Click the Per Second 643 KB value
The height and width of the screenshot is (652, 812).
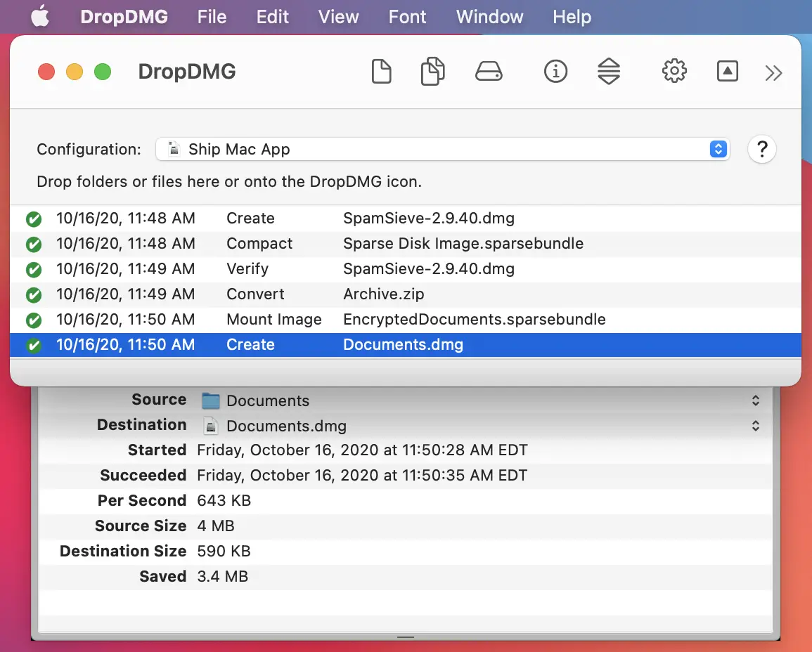coord(224,501)
